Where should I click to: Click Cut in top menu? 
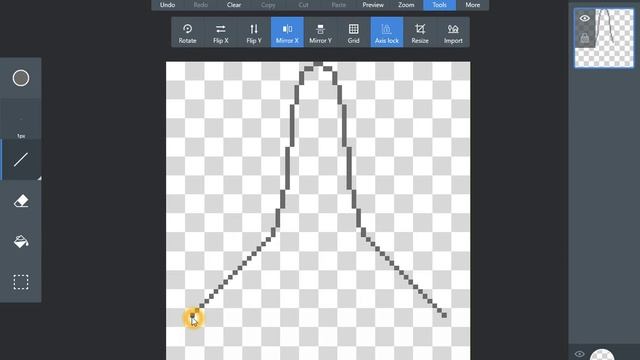pyautogui.click(x=303, y=5)
